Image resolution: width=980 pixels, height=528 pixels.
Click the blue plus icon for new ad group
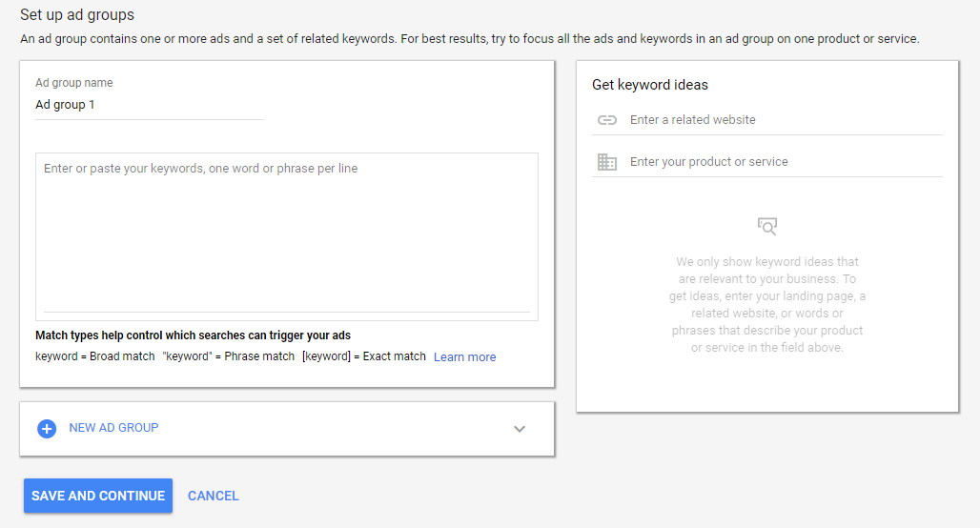pos(47,429)
